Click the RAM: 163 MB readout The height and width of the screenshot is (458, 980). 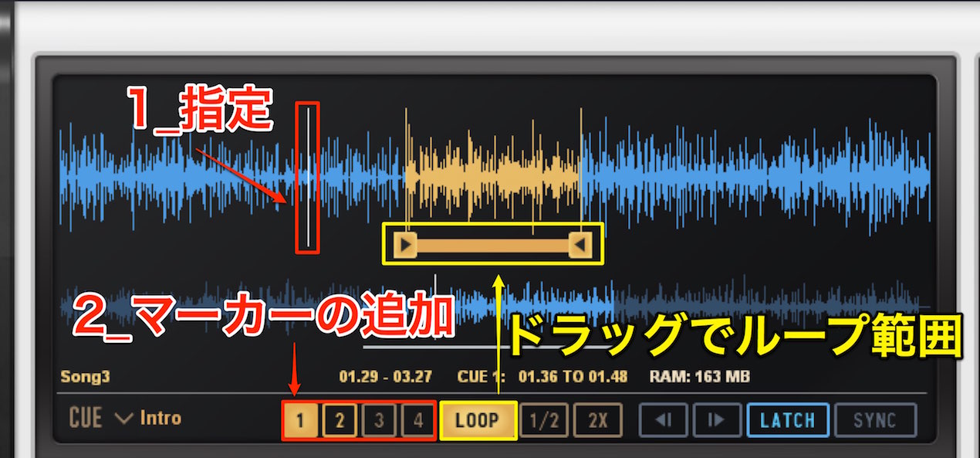701,378
